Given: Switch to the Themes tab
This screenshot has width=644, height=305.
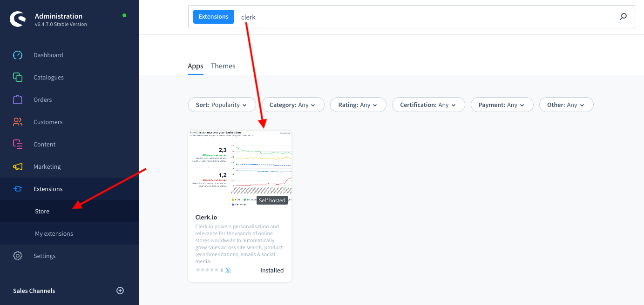Looking at the screenshot, I should (x=223, y=66).
